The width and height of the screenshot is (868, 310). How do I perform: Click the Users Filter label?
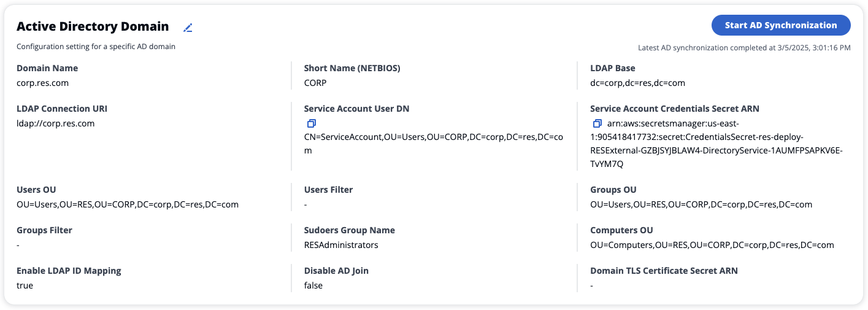coord(328,190)
